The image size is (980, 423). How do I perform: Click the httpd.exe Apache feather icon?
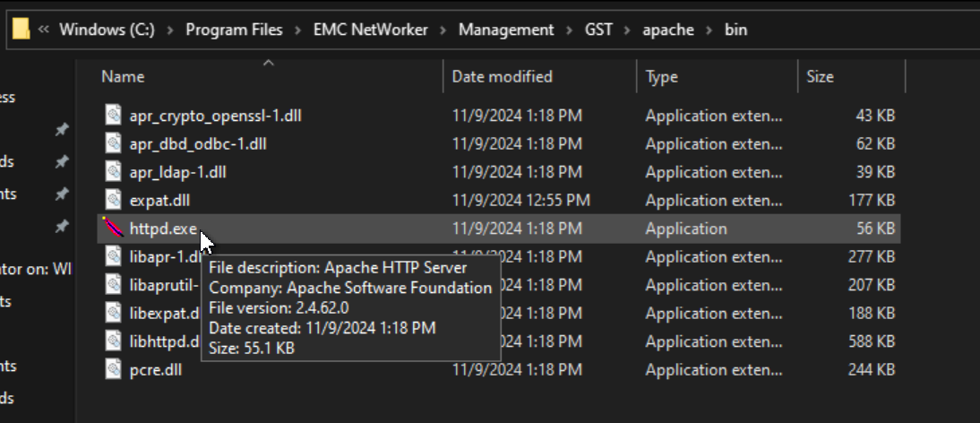(x=113, y=229)
